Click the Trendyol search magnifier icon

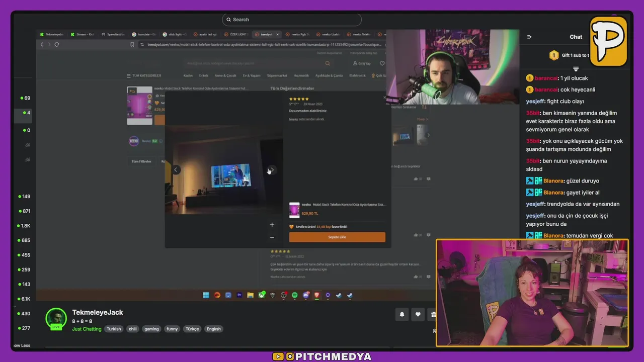point(328,63)
